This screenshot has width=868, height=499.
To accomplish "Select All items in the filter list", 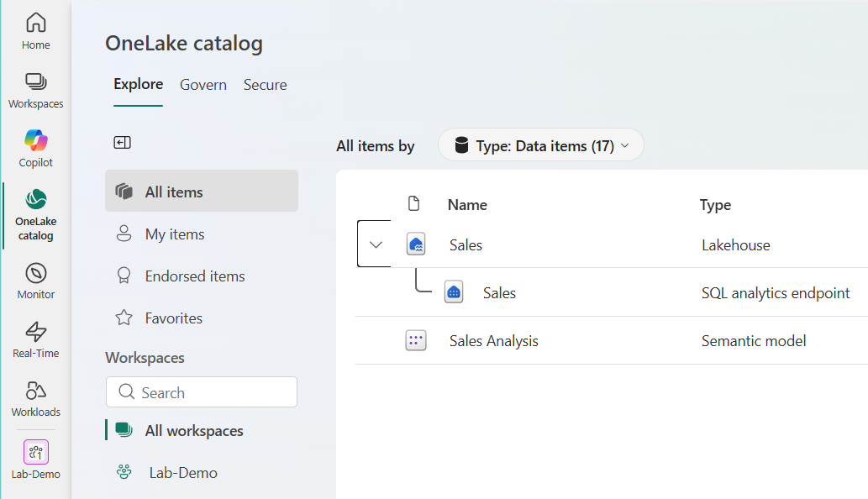I will click(x=202, y=191).
